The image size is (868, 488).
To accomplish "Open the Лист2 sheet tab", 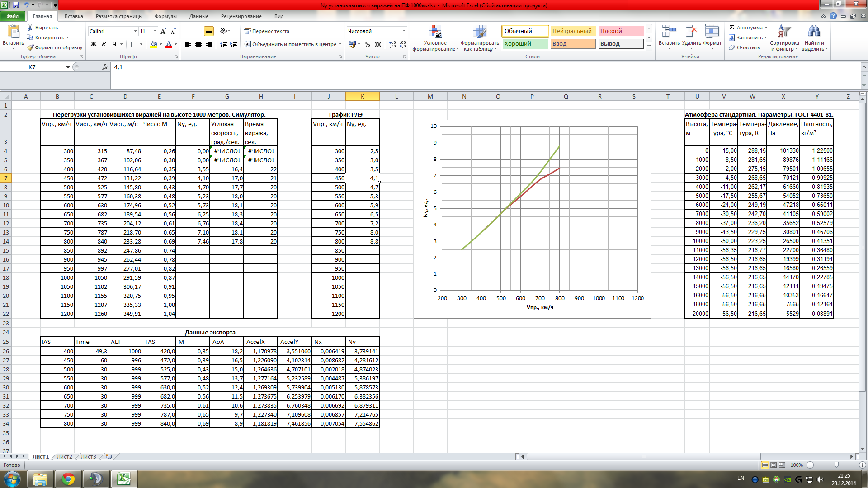I will 64,456.
